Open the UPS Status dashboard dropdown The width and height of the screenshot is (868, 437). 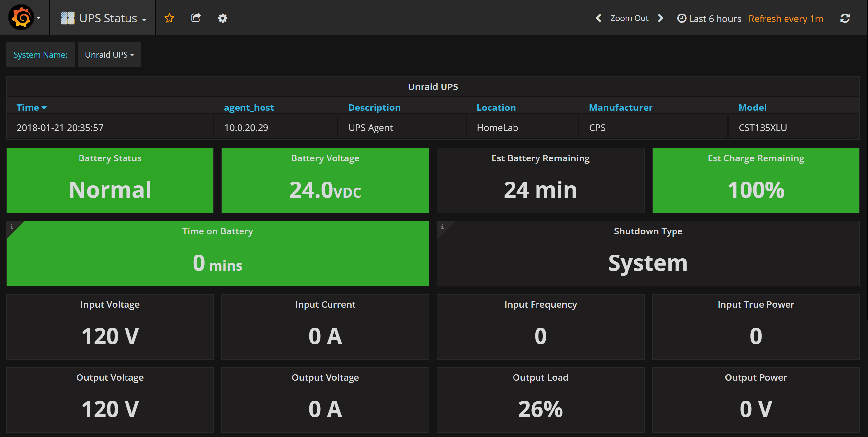pos(104,18)
